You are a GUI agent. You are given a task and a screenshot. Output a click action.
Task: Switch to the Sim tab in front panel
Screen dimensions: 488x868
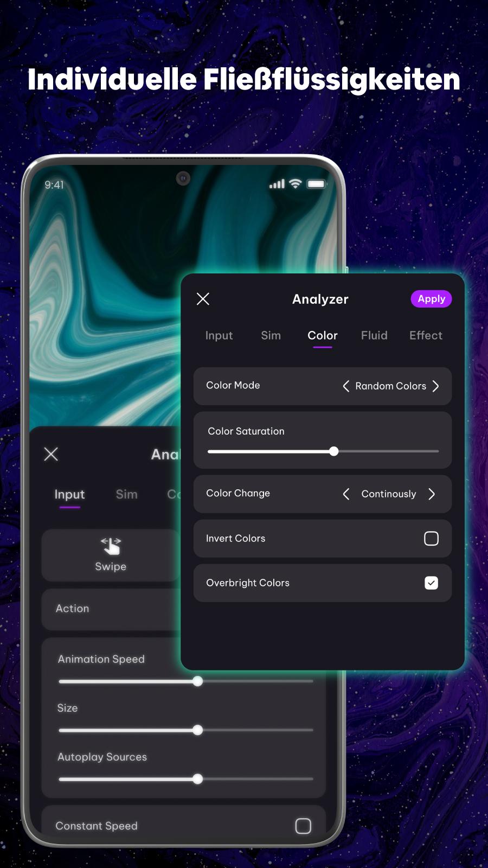271,335
